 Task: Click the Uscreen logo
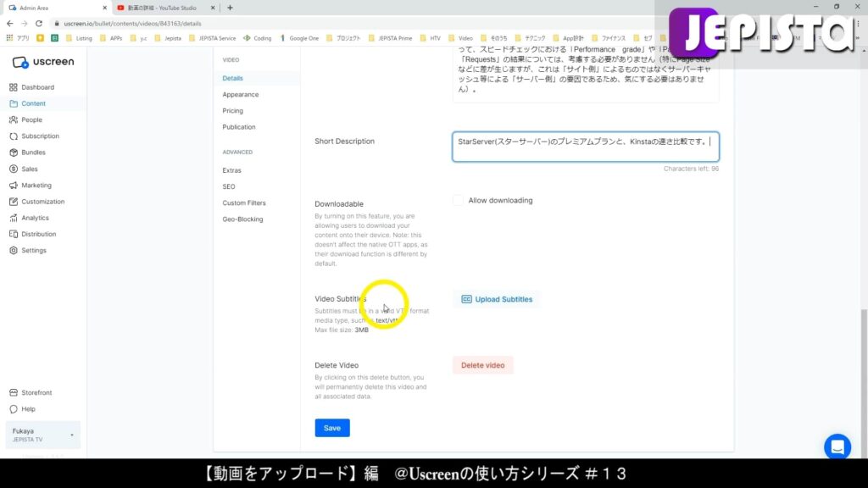(x=43, y=62)
